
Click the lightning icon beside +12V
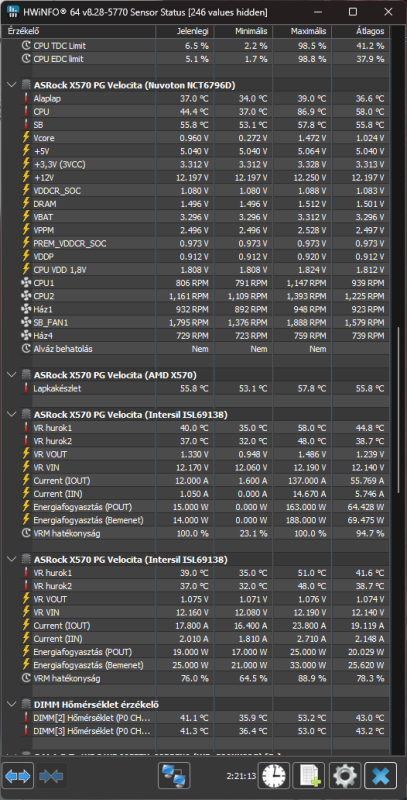27,177
